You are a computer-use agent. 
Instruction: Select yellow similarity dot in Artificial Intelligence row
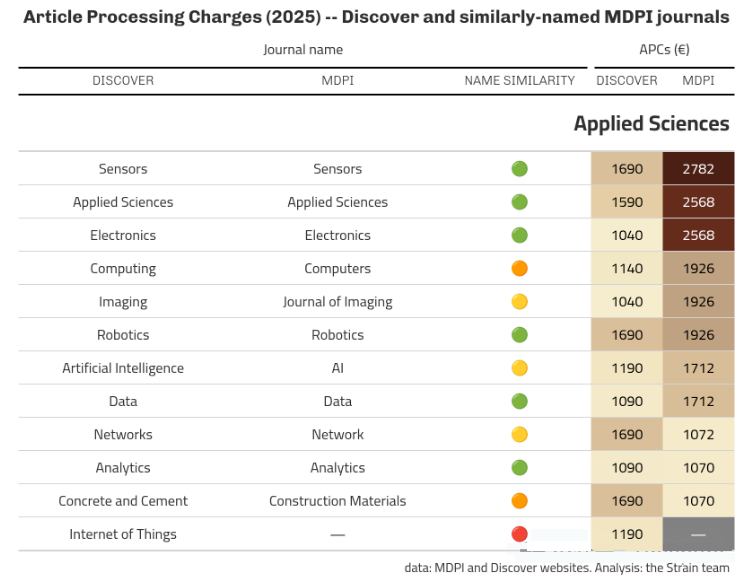pyautogui.click(x=519, y=368)
